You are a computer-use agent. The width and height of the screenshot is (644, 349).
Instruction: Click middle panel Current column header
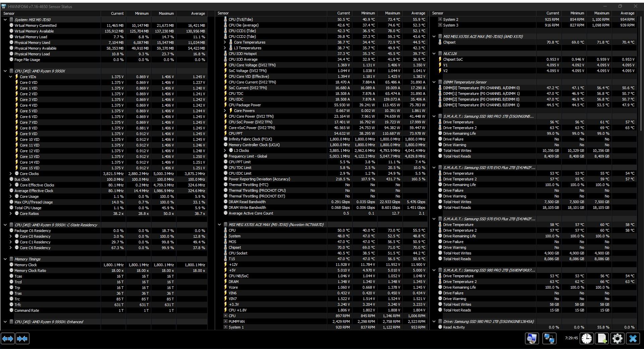pos(340,13)
